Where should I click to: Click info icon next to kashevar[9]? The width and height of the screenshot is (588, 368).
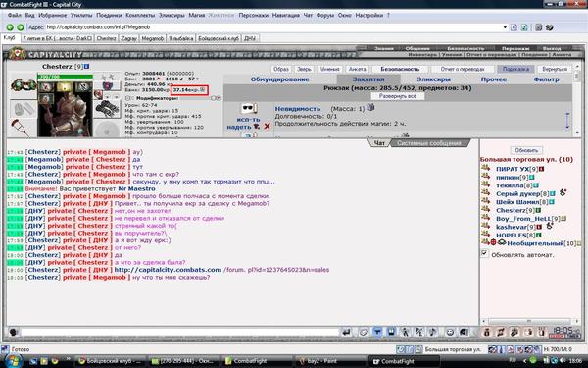[x=539, y=227]
